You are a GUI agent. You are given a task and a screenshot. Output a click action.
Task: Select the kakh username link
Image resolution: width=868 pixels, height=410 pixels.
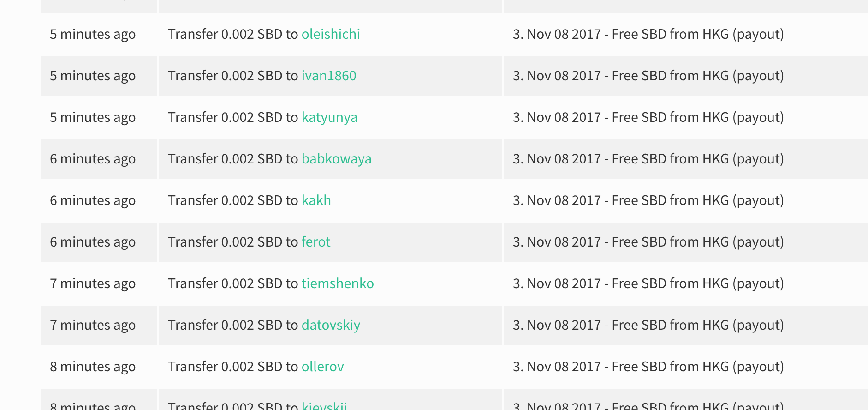[316, 200]
